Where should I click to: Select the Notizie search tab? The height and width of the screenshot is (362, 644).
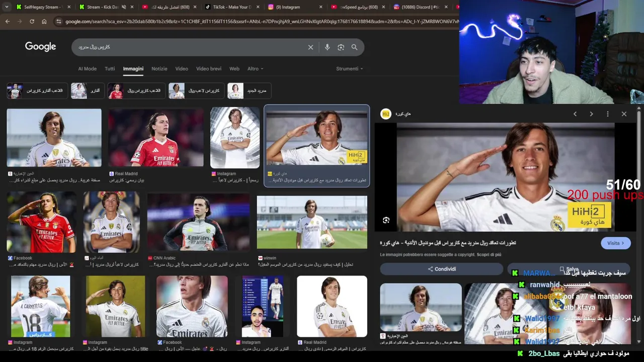pyautogui.click(x=159, y=68)
